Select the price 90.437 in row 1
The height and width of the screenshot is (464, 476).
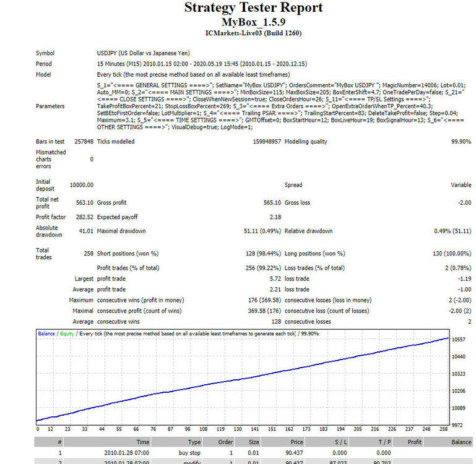point(294,453)
